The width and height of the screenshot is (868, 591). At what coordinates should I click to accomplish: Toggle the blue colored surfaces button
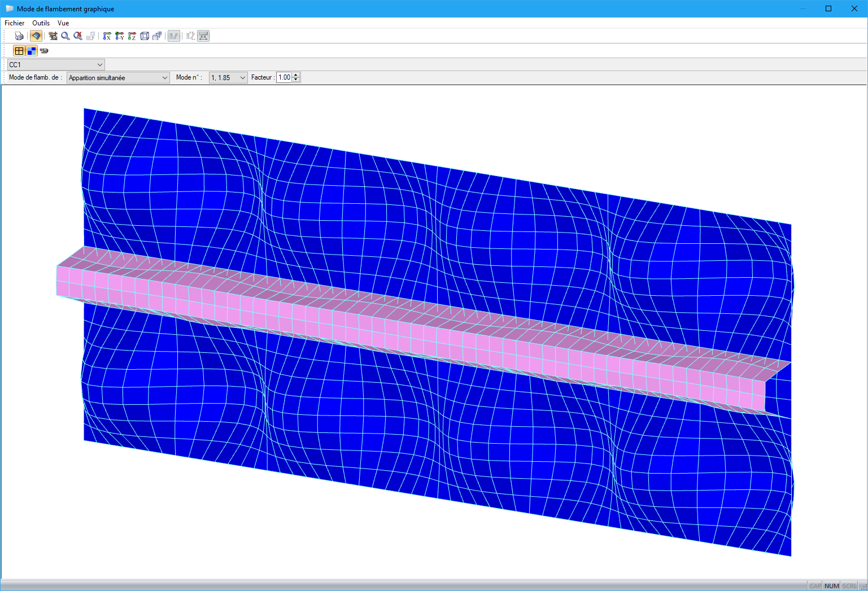pos(32,51)
